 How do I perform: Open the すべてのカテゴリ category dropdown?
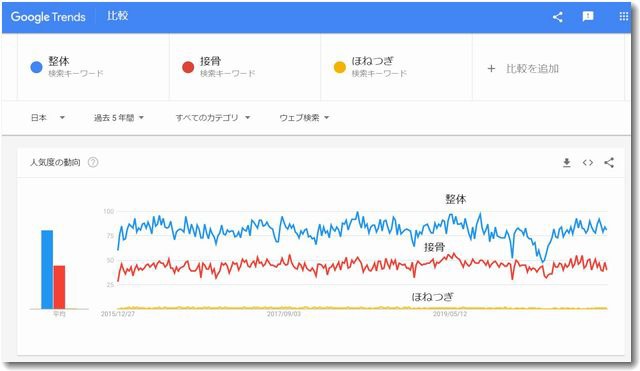(x=213, y=118)
